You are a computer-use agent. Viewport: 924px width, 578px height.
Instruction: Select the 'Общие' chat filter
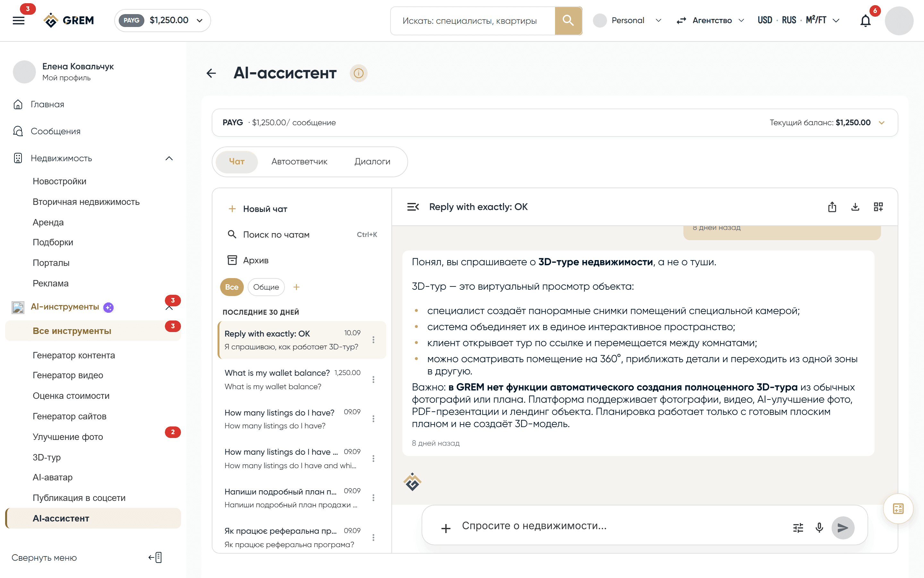pyautogui.click(x=266, y=287)
